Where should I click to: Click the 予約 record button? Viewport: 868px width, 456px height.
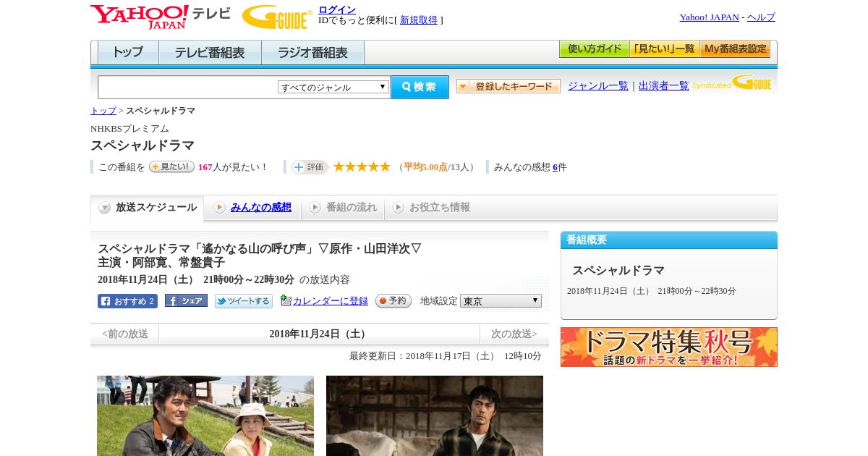(393, 301)
